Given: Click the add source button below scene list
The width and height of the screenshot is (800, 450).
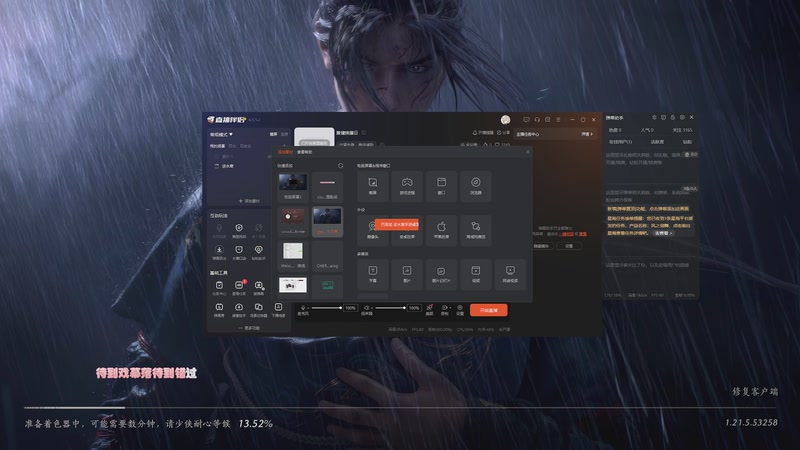Looking at the screenshot, I should 249,201.
